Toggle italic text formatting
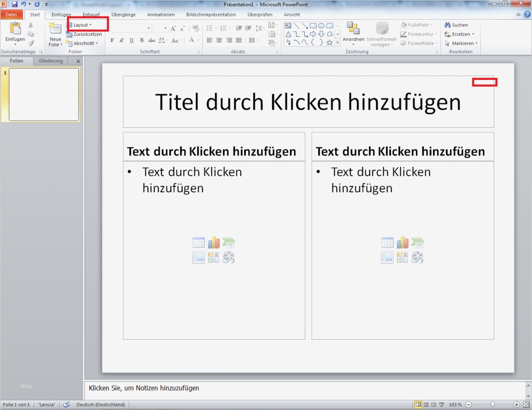This screenshot has width=532, height=410. coord(121,40)
